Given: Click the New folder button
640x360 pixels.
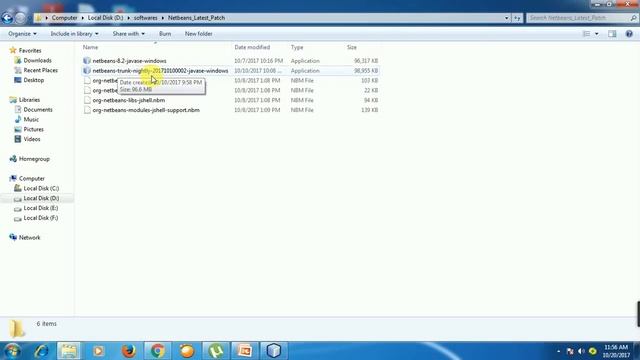Looking at the screenshot, I should 198,34.
